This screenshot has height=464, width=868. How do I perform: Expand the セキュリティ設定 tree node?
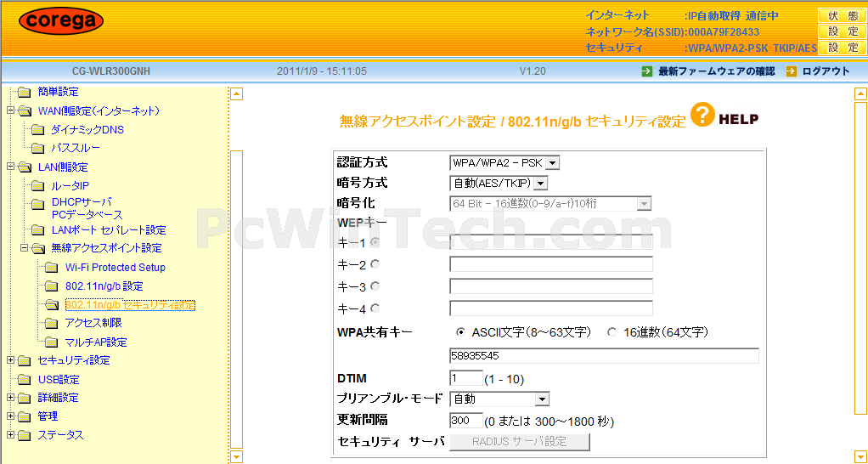click(10, 360)
